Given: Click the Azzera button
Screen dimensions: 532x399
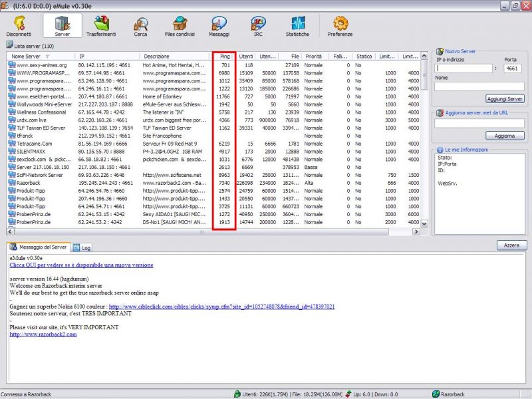Looking at the screenshot, I should pyautogui.click(x=511, y=245).
